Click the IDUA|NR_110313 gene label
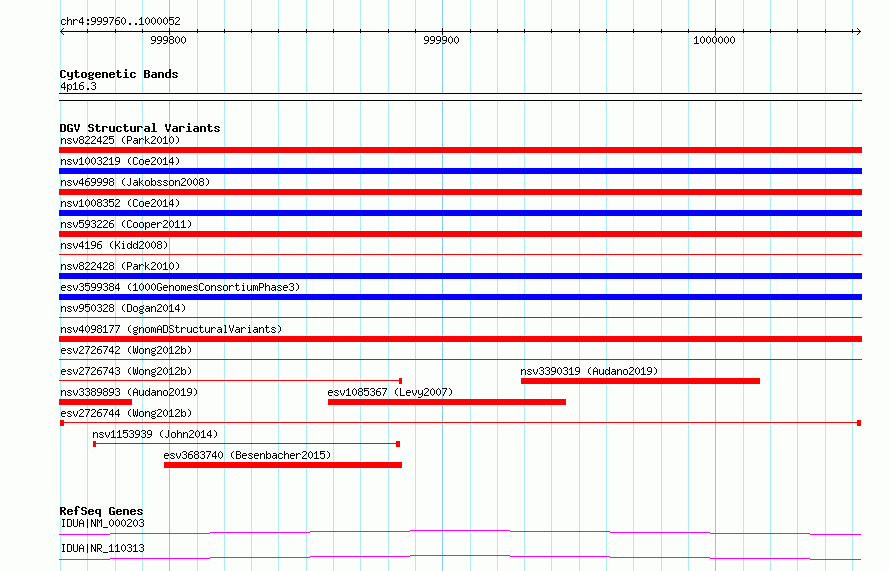The height and width of the screenshot is (571, 890). [x=102, y=548]
